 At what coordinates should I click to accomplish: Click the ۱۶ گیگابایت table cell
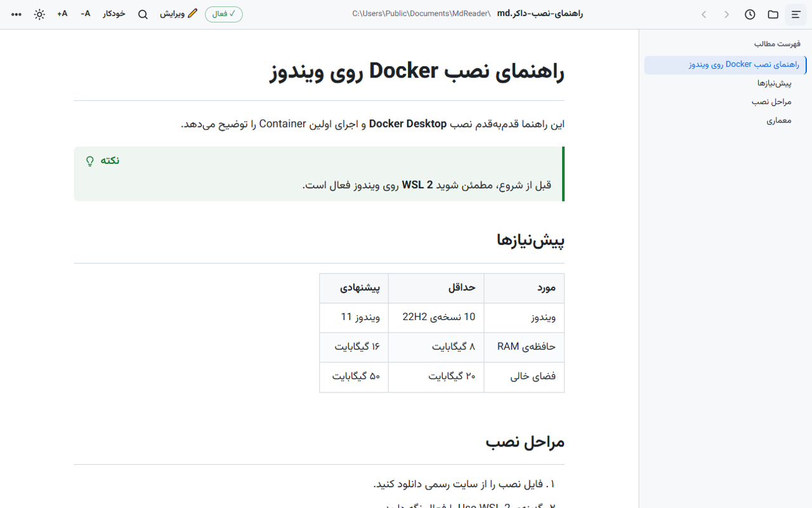pyautogui.click(x=354, y=347)
